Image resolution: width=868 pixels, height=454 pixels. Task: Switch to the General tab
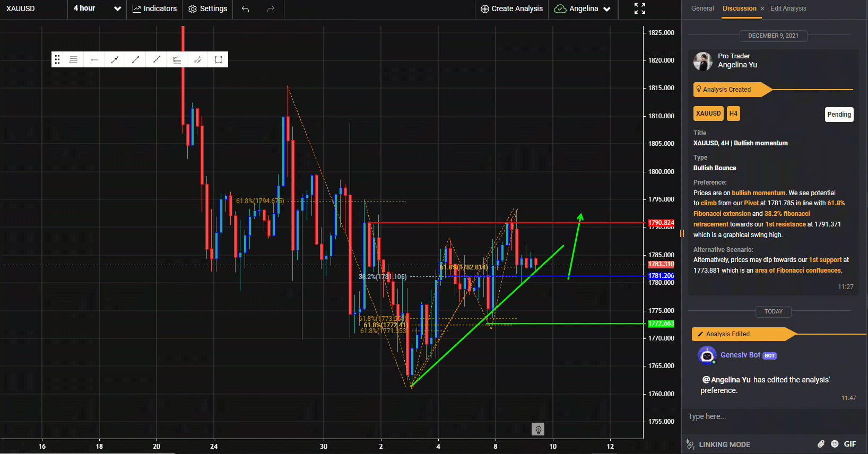click(x=702, y=8)
